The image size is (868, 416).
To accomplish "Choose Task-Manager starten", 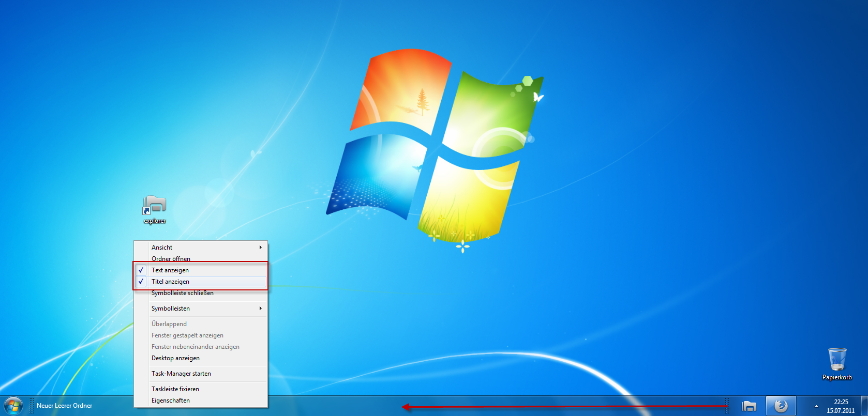I will coord(201,374).
